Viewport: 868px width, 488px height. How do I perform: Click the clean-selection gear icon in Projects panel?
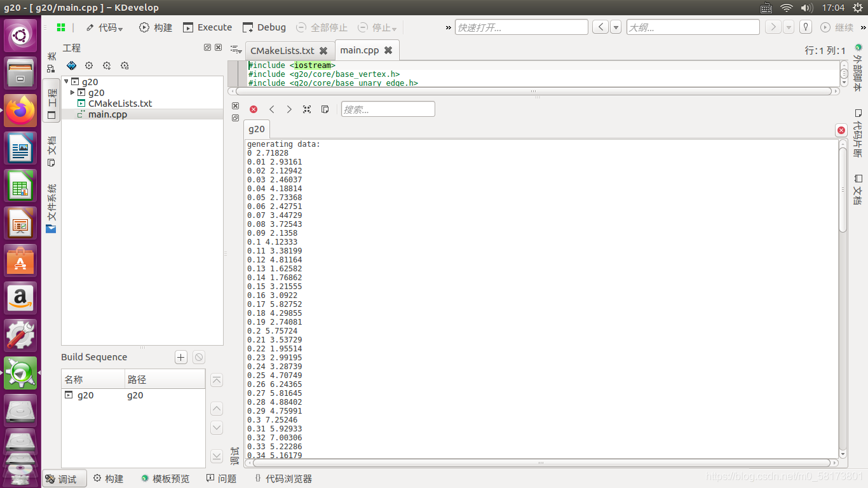point(125,65)
